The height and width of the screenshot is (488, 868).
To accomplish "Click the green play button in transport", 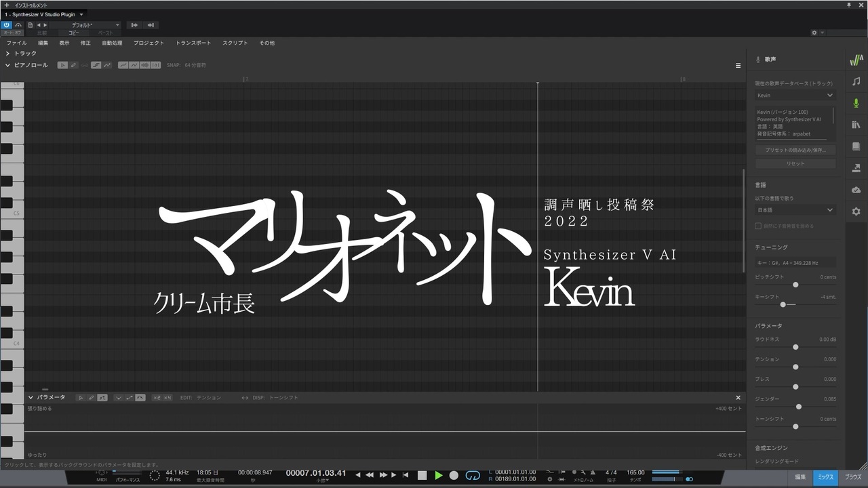I will tap(439, 476).
